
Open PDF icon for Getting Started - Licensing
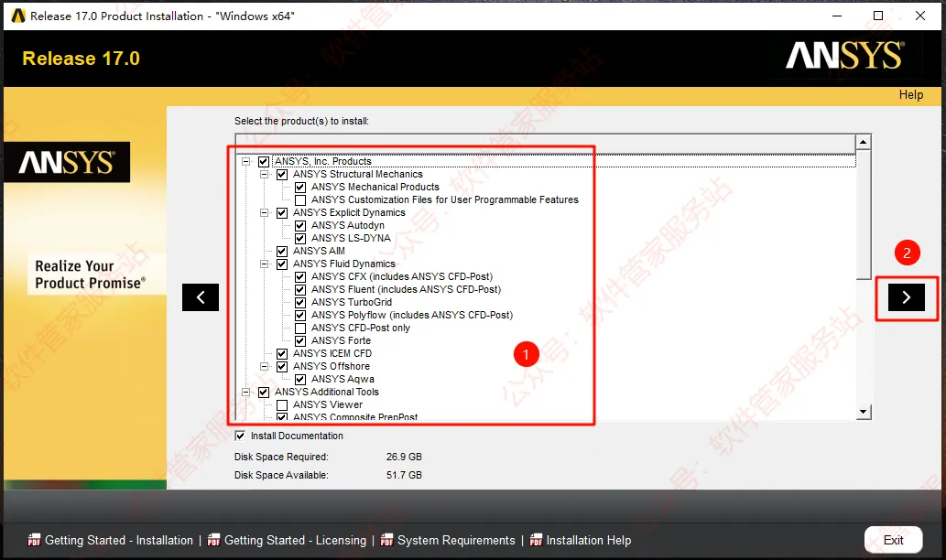click(213, 540)
